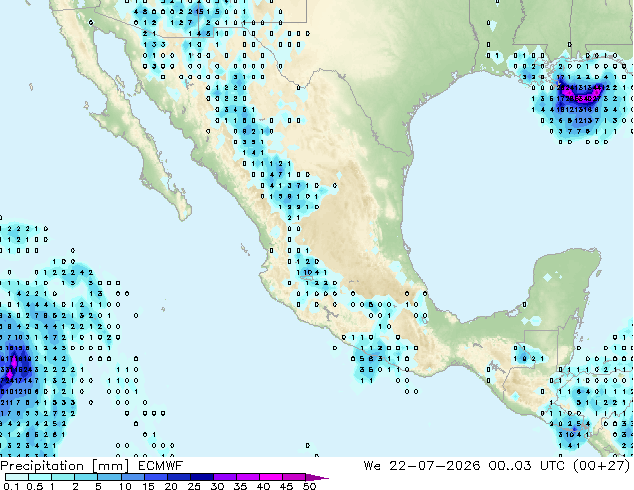Click the 40–45 mm magenta legend swatch
This screenshot has height=490, width=634.
click(271, 477)
